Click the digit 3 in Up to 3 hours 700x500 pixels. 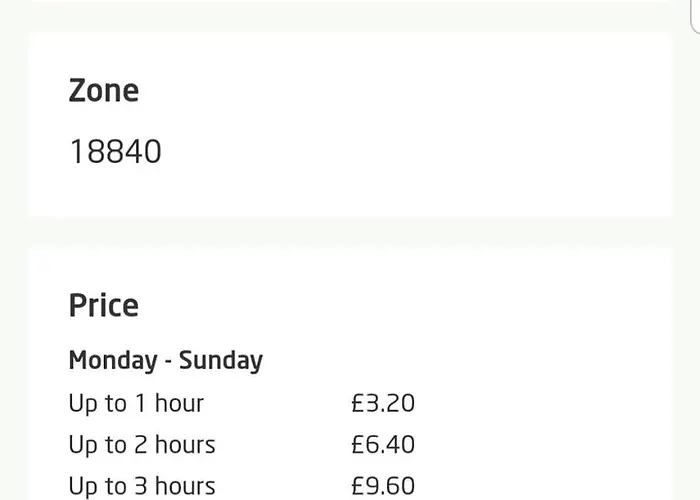141,486
